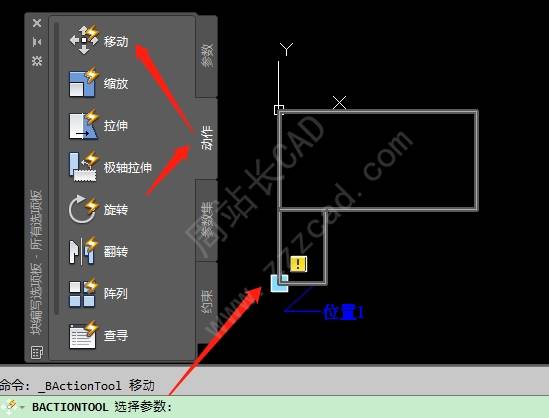The height and width of the screenshot is (418, 549).
Task: Select the 阵列 (Array) action tool
Action: (99, 293)
